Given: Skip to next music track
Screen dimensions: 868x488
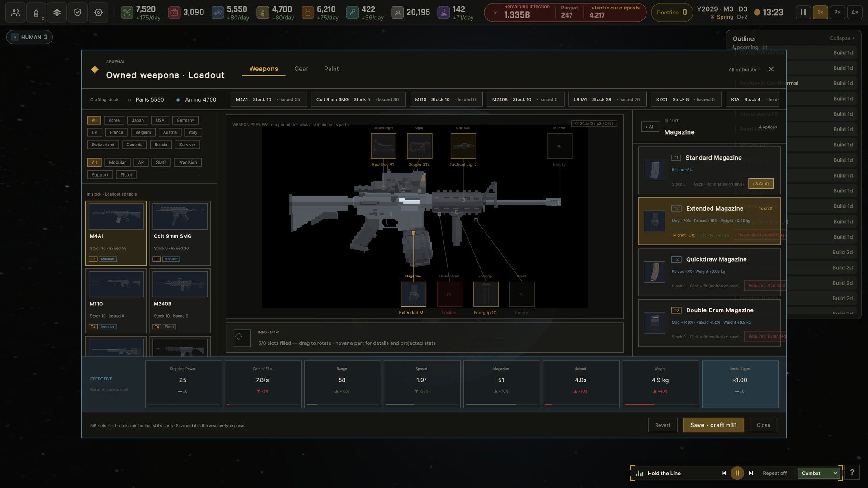Looking at the screenshot, I should pos(751,473).
